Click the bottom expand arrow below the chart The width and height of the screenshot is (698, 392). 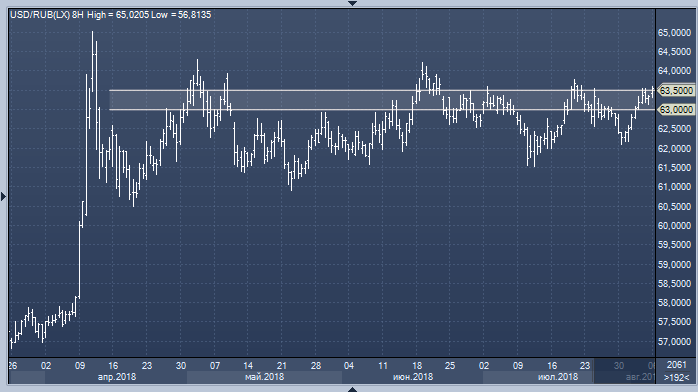pyautogui.click(x=352, y=389)
